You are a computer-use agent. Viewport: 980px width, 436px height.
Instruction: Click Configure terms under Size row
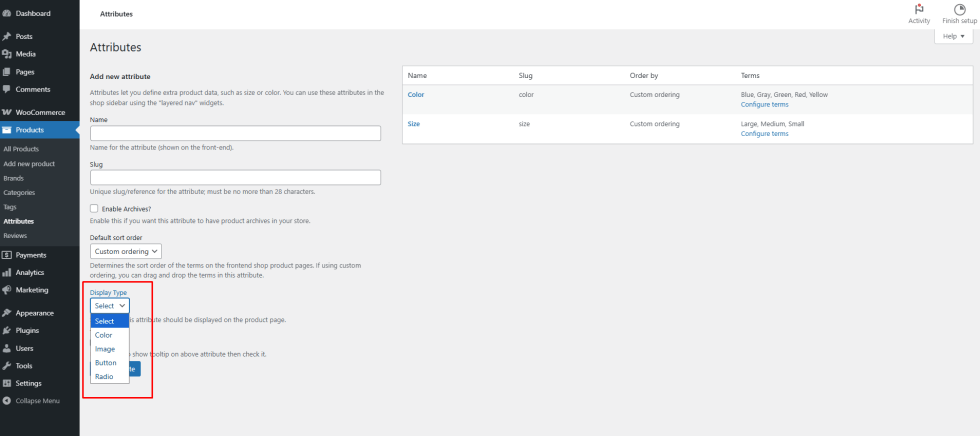coord(764,133)
